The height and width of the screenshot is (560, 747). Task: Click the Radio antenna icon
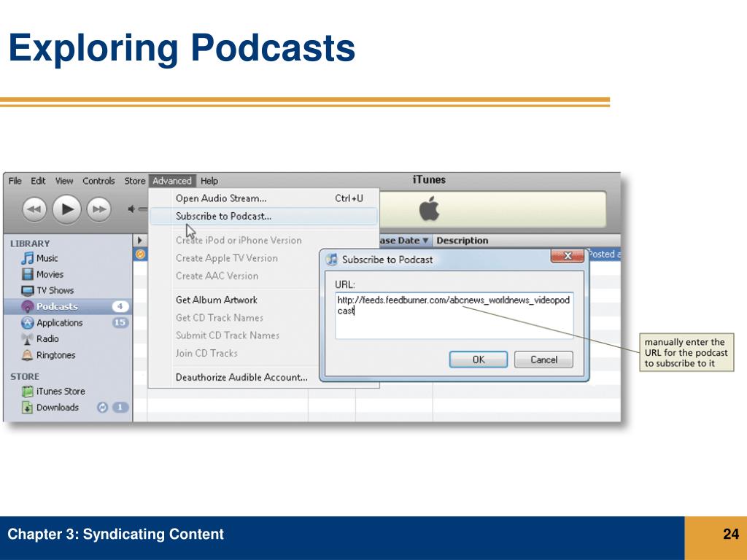point(27,339)
